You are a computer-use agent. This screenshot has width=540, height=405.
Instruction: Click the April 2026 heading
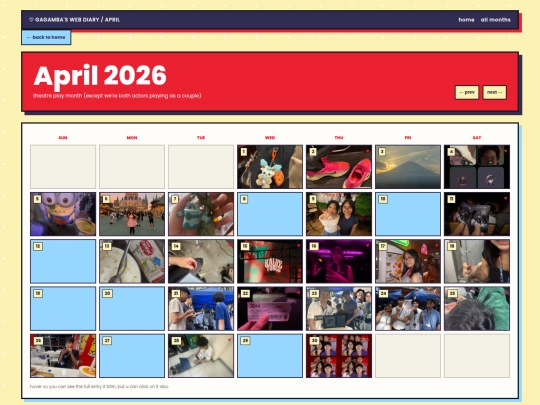pos(100,76)
